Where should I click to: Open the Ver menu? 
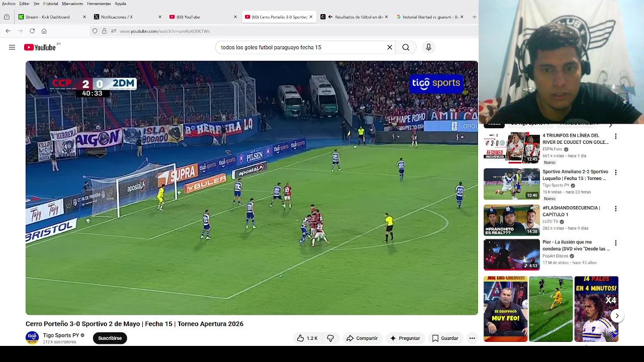coord(36,4)
